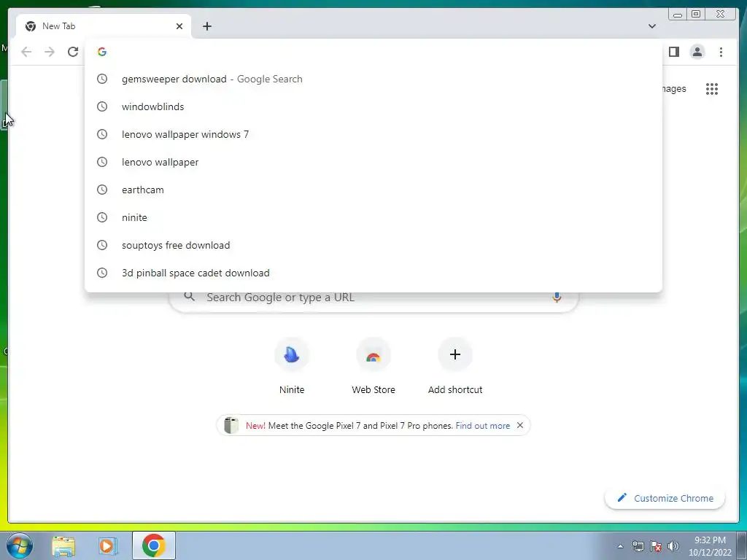The width and height of the screenshot is (747, 560).
Task: Reload the current page
Action: [x=73, y=52]
